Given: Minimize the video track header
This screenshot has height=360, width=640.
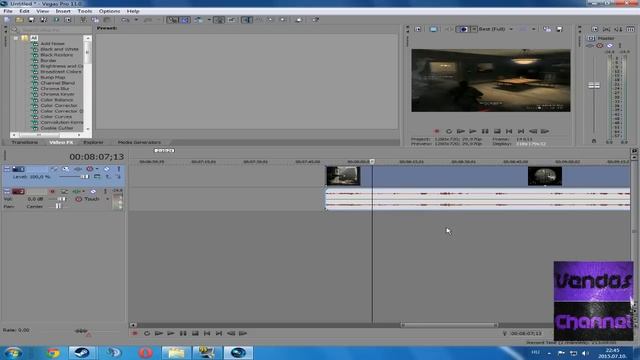Looking at the screenshot, I should [7, 169].
